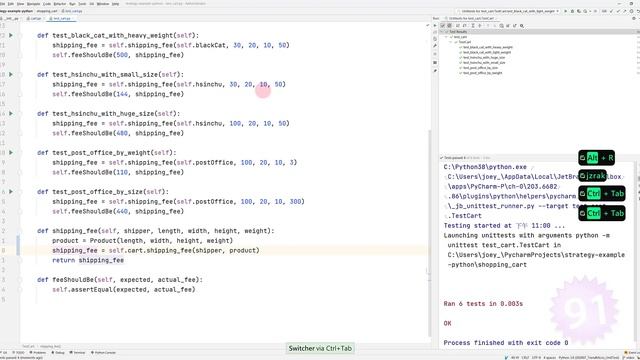
Task: Select test_black_cat_with_heavy_weight in the results
Action: (x=488, y=47)
